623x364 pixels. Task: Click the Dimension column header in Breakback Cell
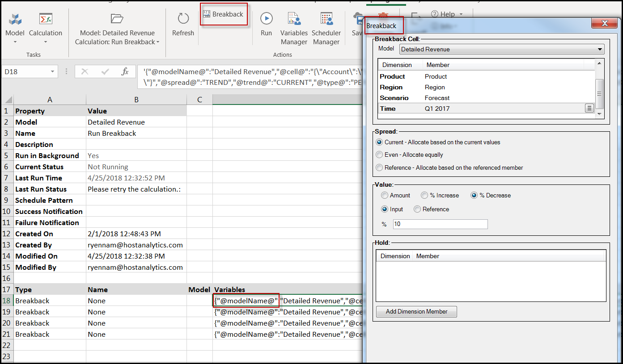click(400, 65)
